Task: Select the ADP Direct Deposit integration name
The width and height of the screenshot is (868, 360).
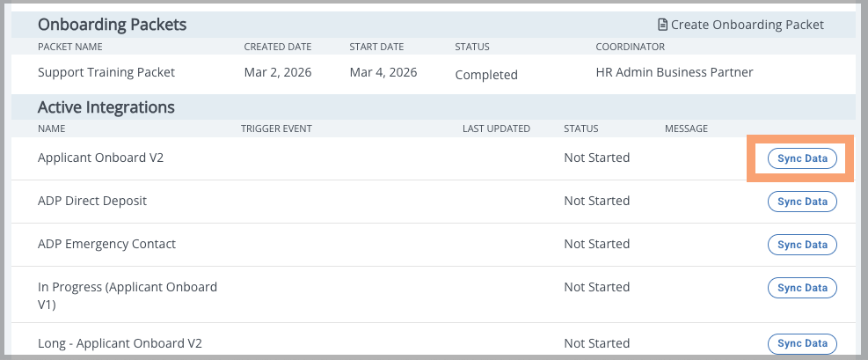Action: 91,201
